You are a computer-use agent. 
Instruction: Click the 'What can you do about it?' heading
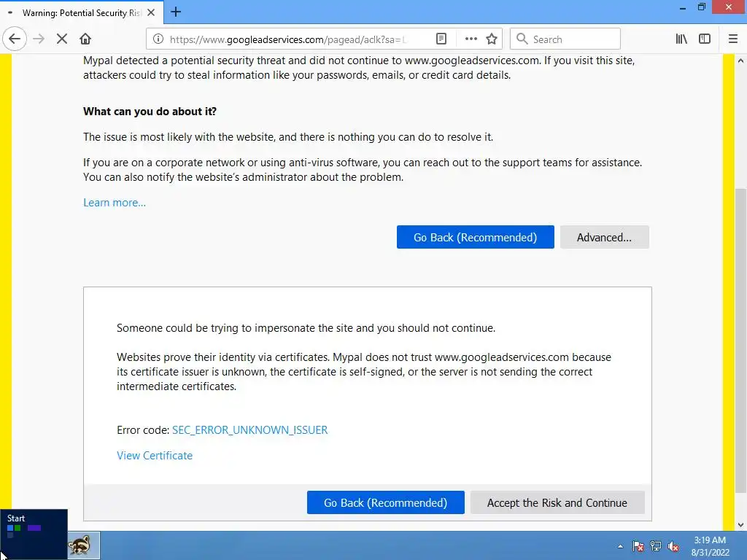click(150, 112)
